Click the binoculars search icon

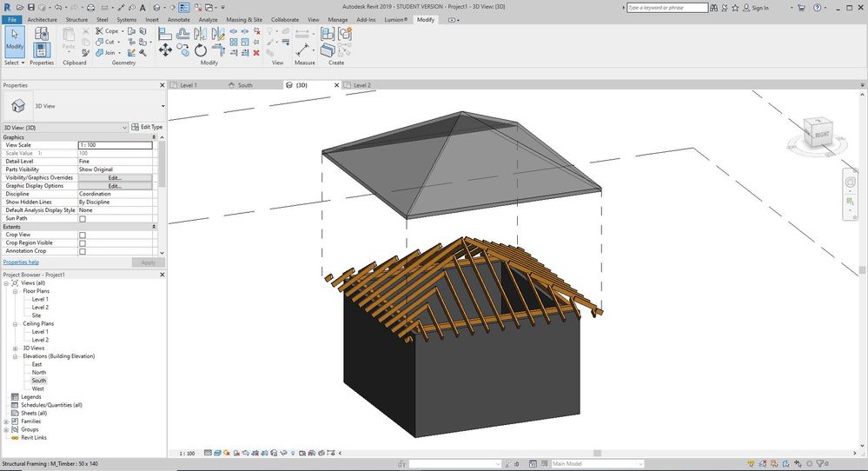pyautogui.click(x=713, y=8)
